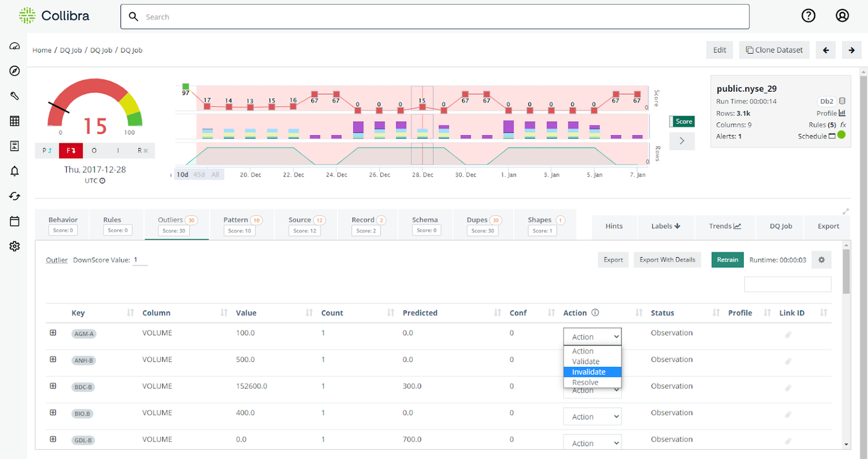Click the fx icon next to Rules (5)
The image size is (868, 459).
point(843,125)
